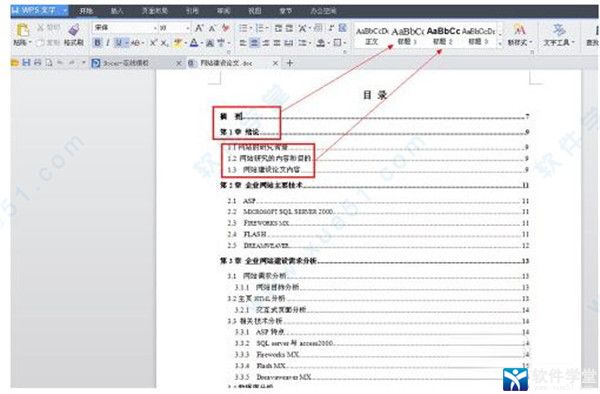
Task: Click the increase font size icon
Action: (x=199, y=28)
